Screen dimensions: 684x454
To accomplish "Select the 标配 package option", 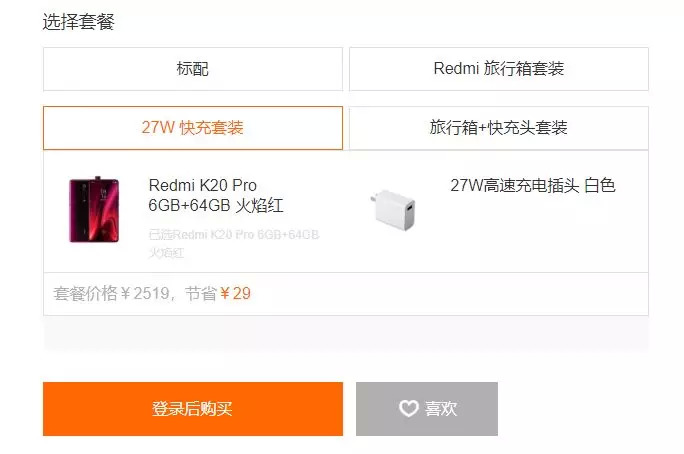I will pos(193,69).
